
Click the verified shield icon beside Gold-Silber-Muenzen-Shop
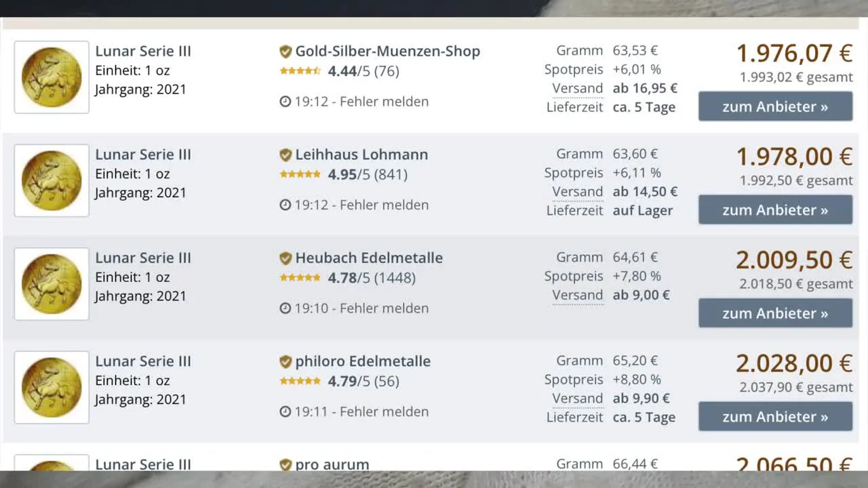coord(285,52)
